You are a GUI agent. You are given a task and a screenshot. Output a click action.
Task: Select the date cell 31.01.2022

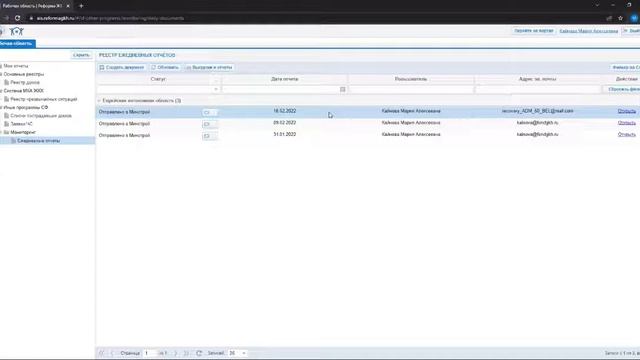point(284,134)
